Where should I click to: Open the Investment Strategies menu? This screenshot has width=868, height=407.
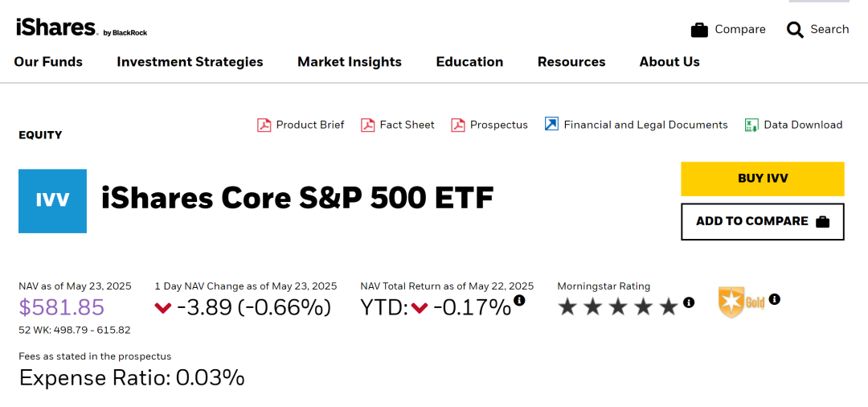(x=190, y=61)
